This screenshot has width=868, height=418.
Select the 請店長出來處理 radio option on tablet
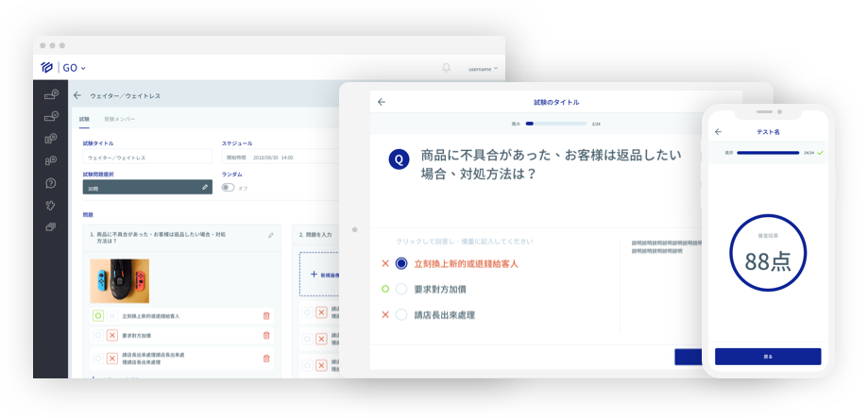click(401, 314)
